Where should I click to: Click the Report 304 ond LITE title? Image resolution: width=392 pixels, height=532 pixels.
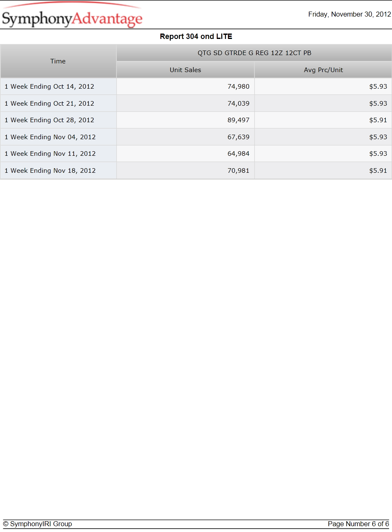196,36
